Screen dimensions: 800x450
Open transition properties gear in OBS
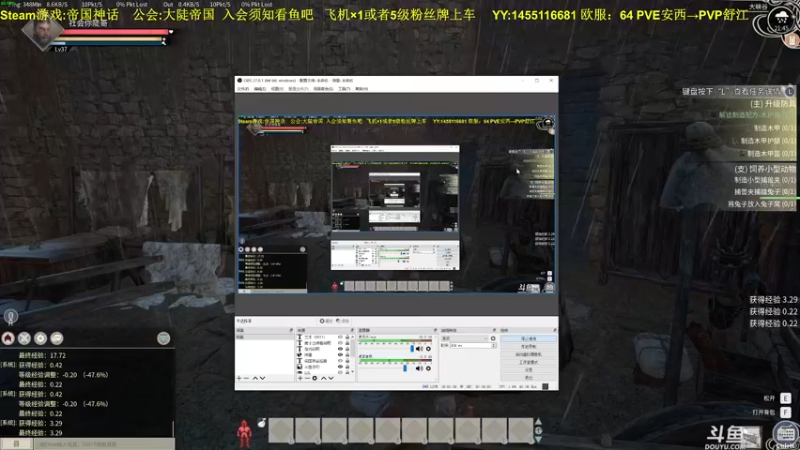click(493, 338)
